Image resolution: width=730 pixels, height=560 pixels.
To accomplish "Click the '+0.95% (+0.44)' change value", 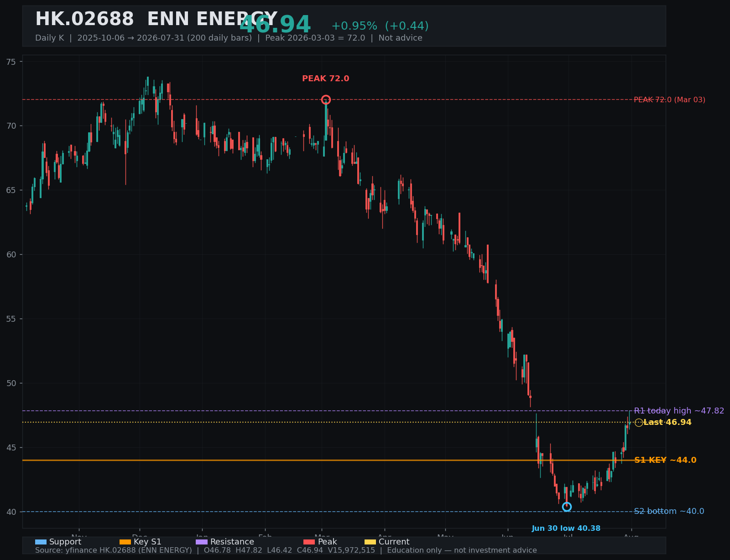I will (380, 26).
